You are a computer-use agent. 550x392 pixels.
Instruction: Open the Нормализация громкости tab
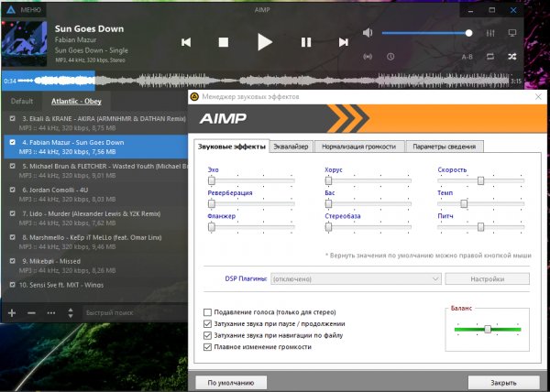point(358,147)
